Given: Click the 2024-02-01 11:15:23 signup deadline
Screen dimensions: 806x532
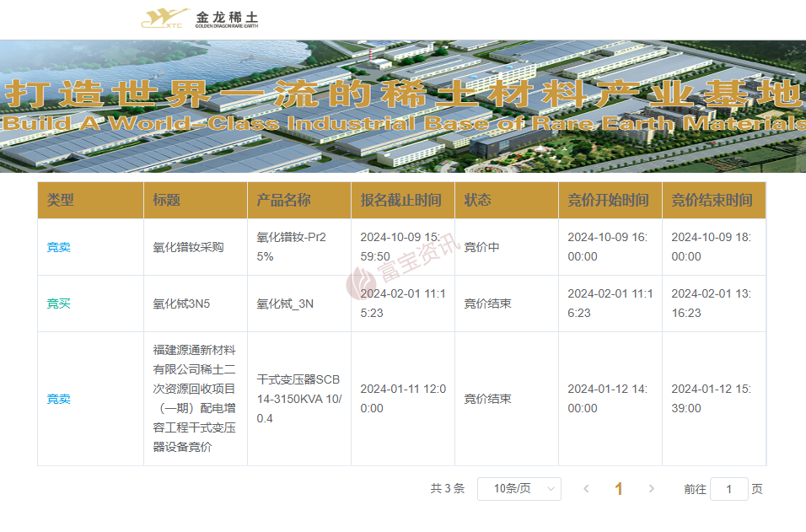Looking at the screenshot, I should pyautogui.click(x=403, y=304).
